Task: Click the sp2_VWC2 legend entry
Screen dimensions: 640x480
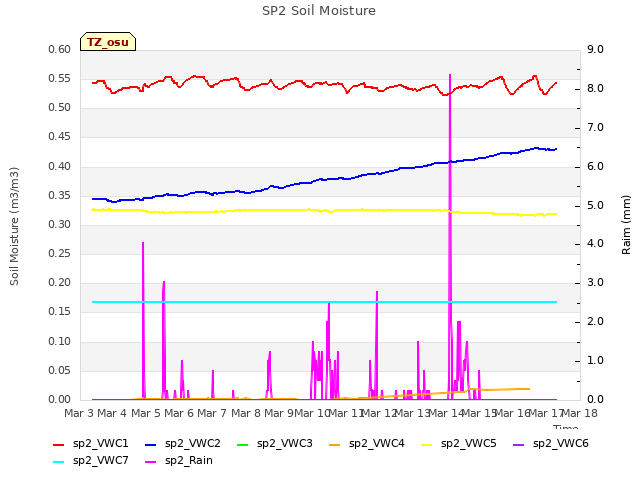Action: point(183,443)
